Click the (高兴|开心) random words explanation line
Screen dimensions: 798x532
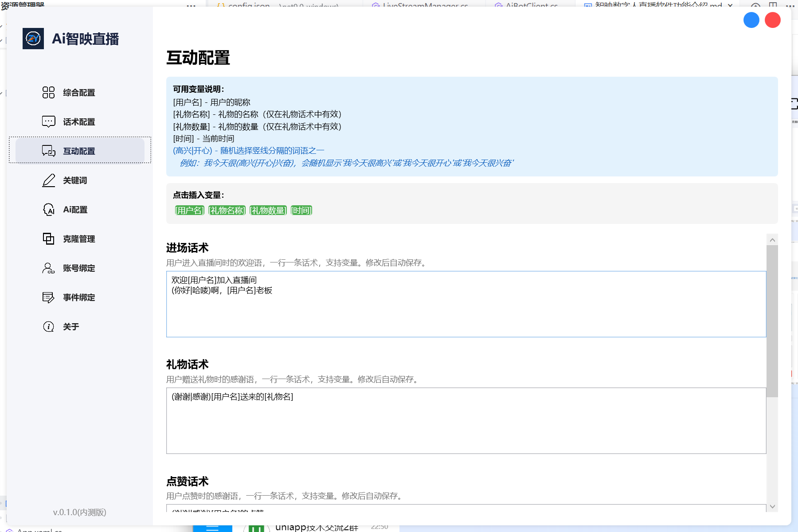click(x=249, y=151)
